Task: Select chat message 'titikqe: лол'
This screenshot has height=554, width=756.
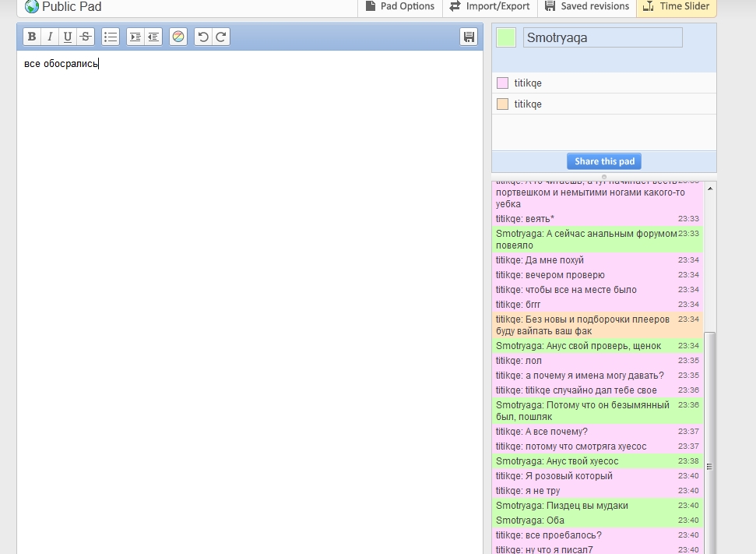Action: pos(597,361)
